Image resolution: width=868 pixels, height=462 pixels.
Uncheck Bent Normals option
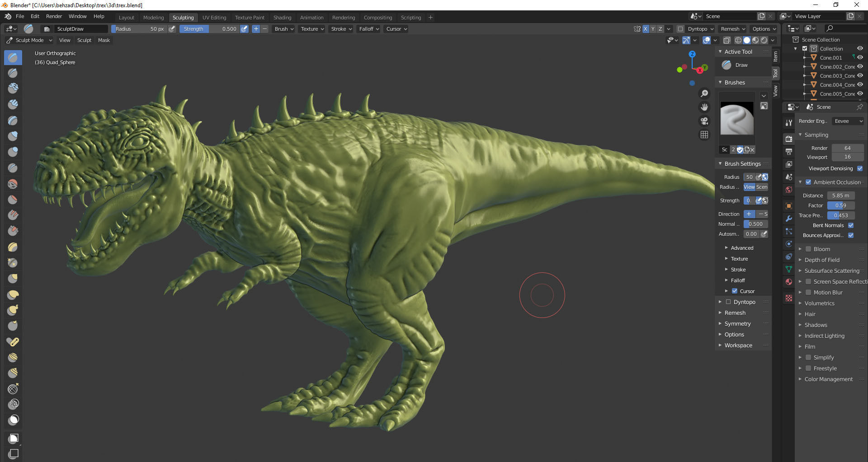(851, 225)
